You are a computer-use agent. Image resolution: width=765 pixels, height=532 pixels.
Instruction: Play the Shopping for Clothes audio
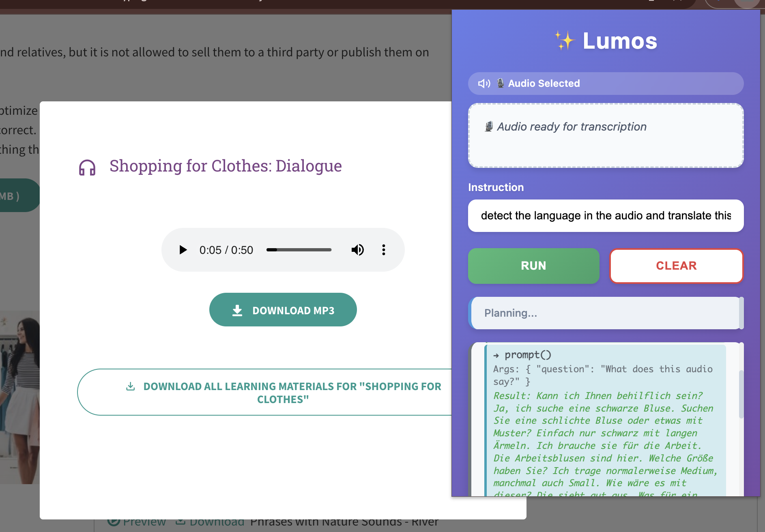click(183, 250)
